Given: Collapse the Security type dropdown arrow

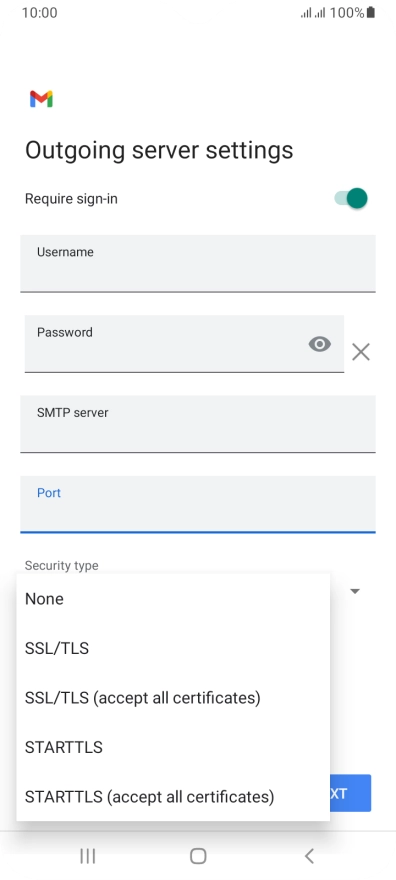Looking at the screenshot, I should pyautogui.click(x=354, y=591).
